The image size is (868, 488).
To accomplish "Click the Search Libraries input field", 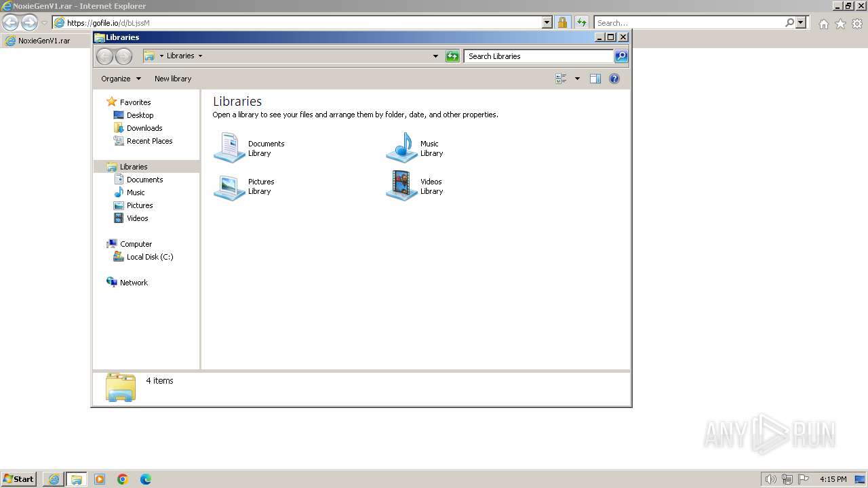I will pyautogui.click(x=539, y=56).
